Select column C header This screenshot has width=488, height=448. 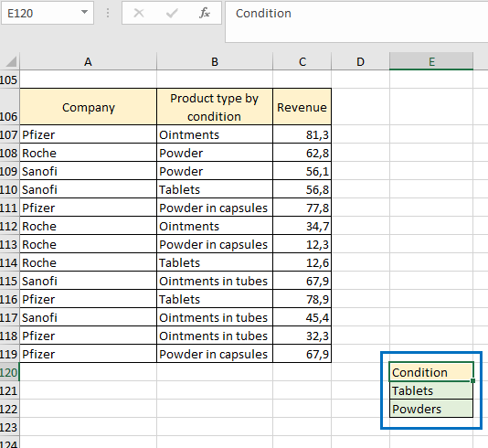302,61
